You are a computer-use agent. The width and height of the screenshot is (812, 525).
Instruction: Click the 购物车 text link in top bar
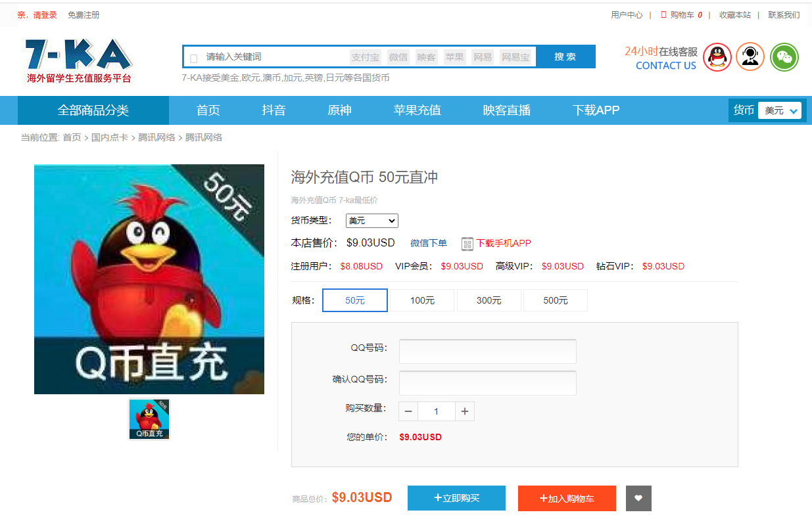point(682,14)
